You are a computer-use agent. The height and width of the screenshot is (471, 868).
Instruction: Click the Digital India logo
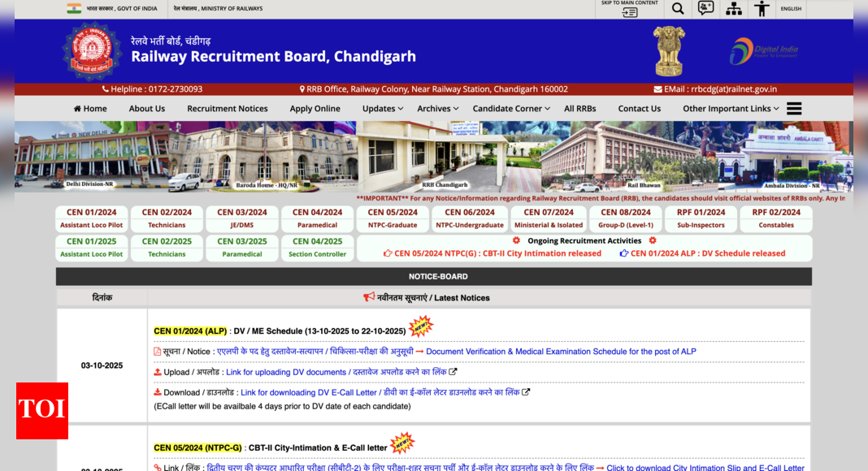point(764,51)
